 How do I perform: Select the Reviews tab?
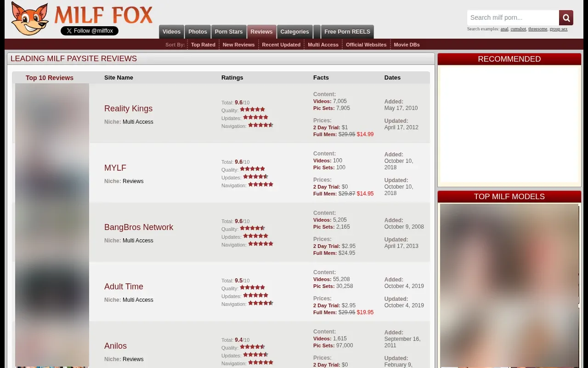click(262, 32)
